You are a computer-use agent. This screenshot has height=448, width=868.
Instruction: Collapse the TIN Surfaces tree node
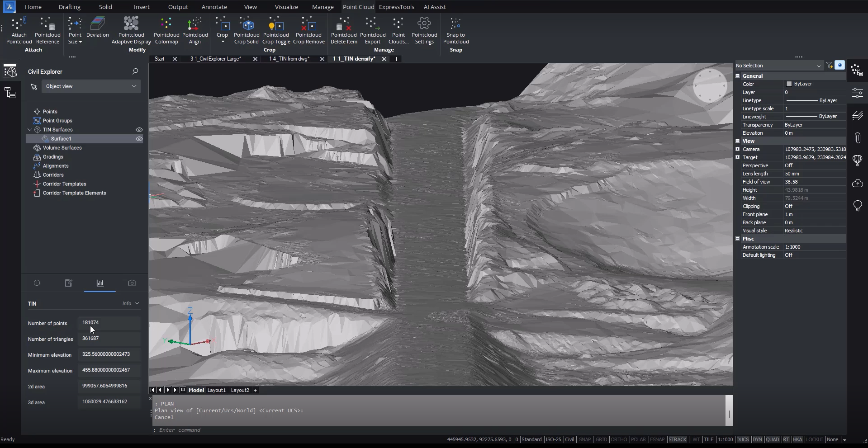click(x=30, y=130)
